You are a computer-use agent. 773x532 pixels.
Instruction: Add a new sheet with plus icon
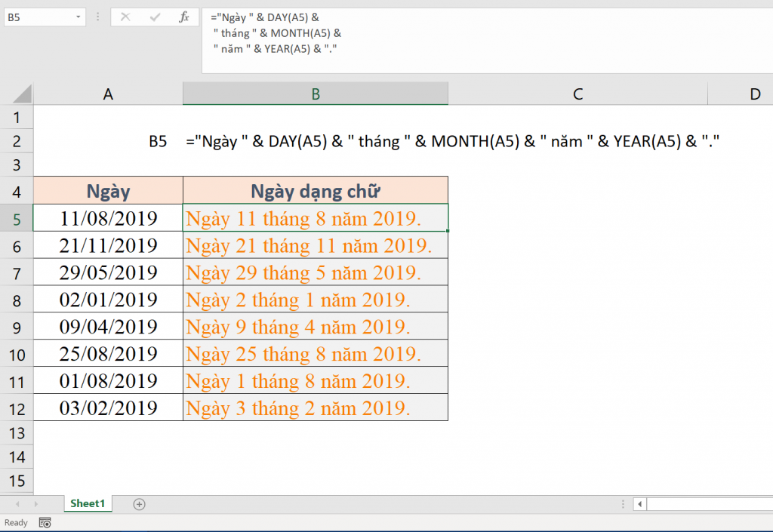pyautogui.click(x=139, y=504)
